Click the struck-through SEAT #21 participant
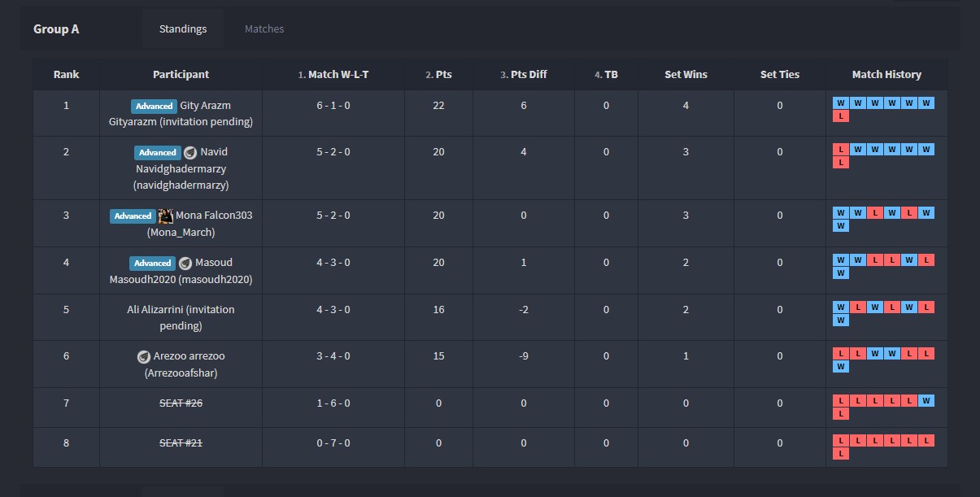This screenshot has width=980, height=497. [181, 443]
